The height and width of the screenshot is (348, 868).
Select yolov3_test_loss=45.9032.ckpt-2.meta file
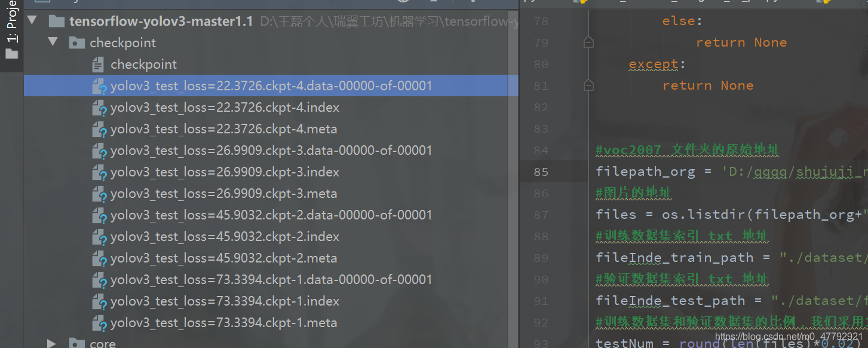pos(223,258)
